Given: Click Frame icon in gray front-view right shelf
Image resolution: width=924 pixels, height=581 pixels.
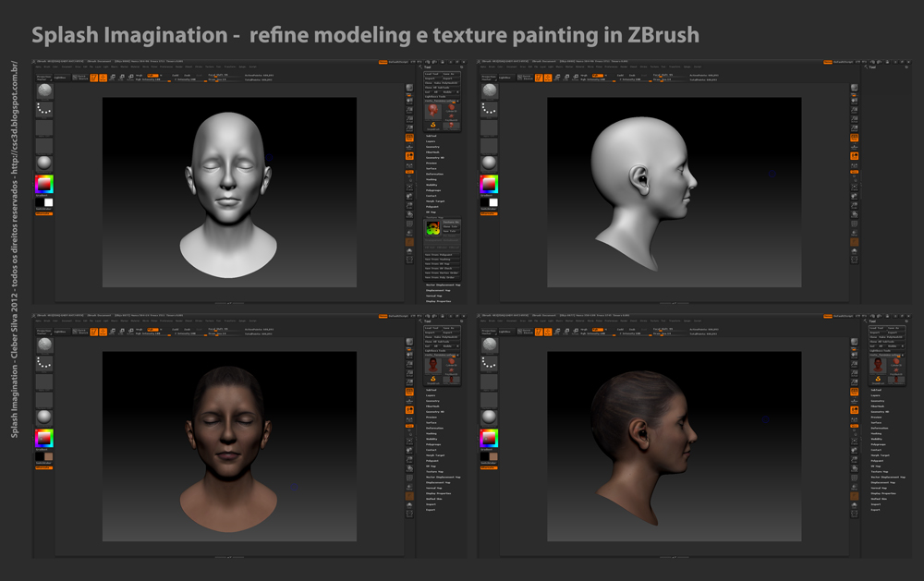Looking at the screenshot, I should click(409, 188).
